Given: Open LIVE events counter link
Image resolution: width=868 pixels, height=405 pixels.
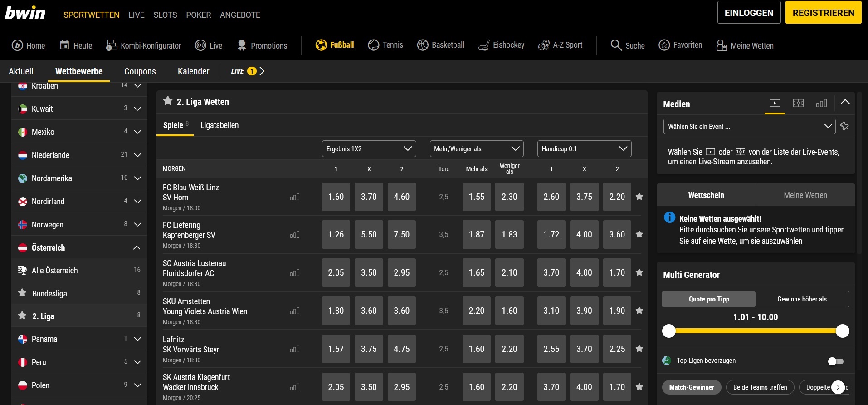Looking at the screenshot, I should [x=248, y=71].
